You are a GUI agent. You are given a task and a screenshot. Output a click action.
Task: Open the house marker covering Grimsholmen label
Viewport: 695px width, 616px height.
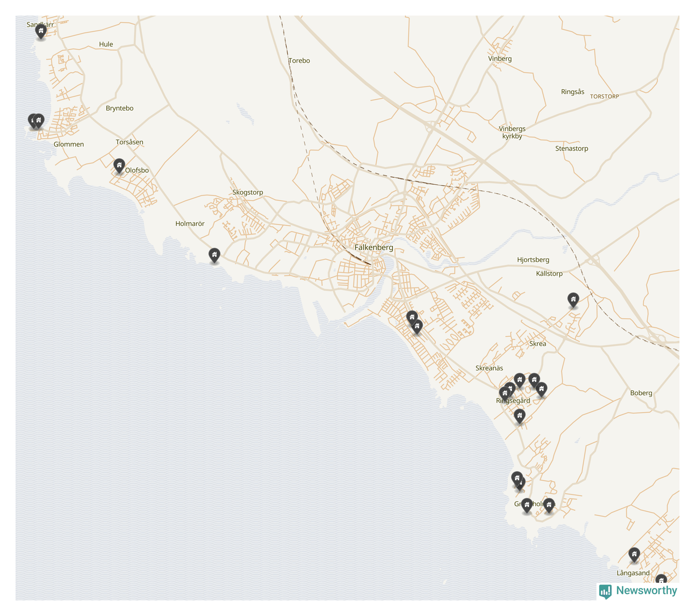[x=527, y=505]
